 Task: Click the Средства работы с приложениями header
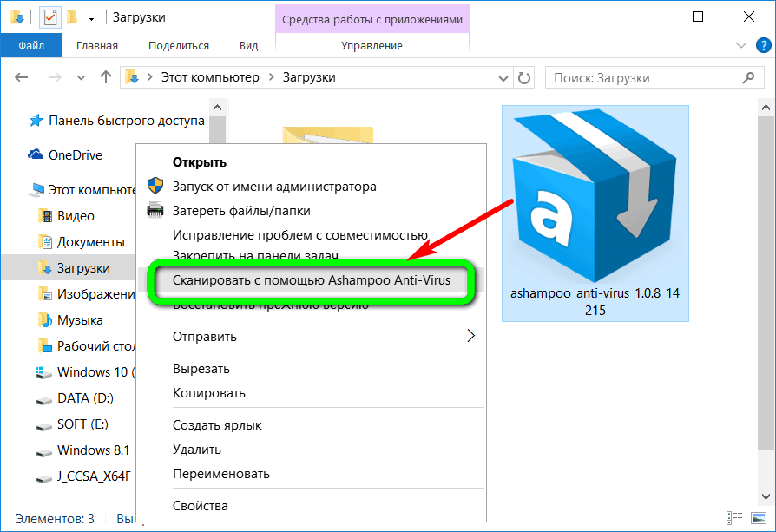pos(372,19)
